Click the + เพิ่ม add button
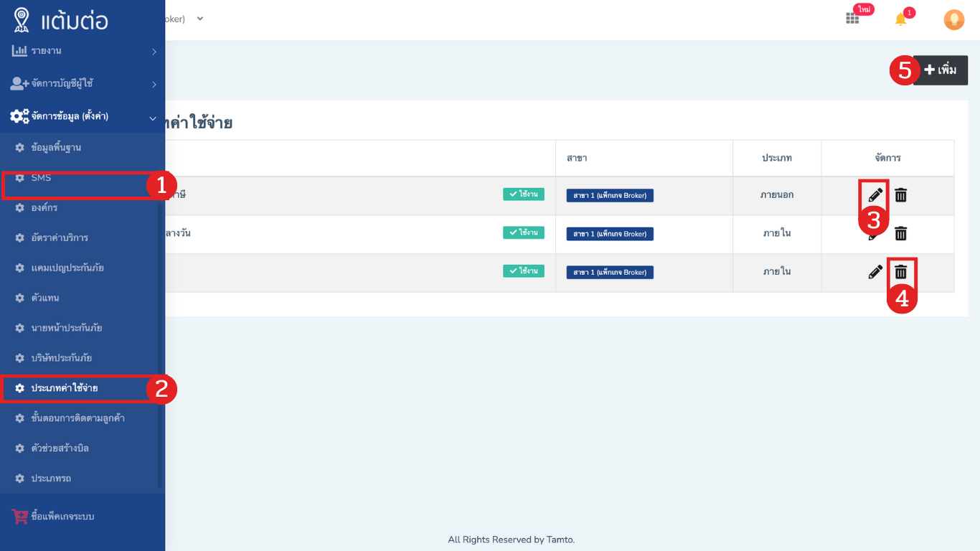980x551 pixels. point(941,70)
